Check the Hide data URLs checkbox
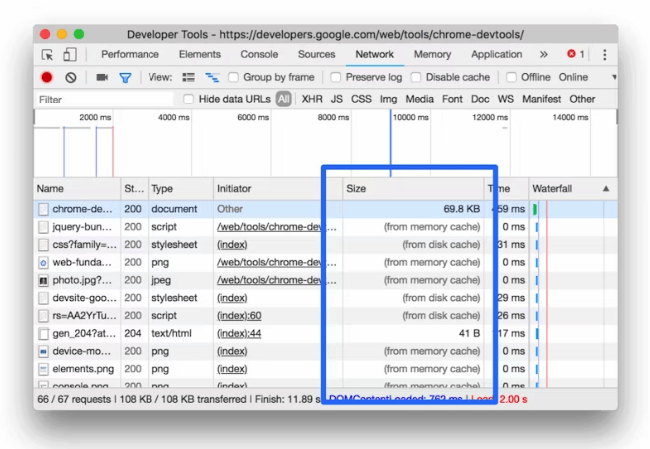Image resolution: width=650 pixels, height=449 pixels. point(189,99)
